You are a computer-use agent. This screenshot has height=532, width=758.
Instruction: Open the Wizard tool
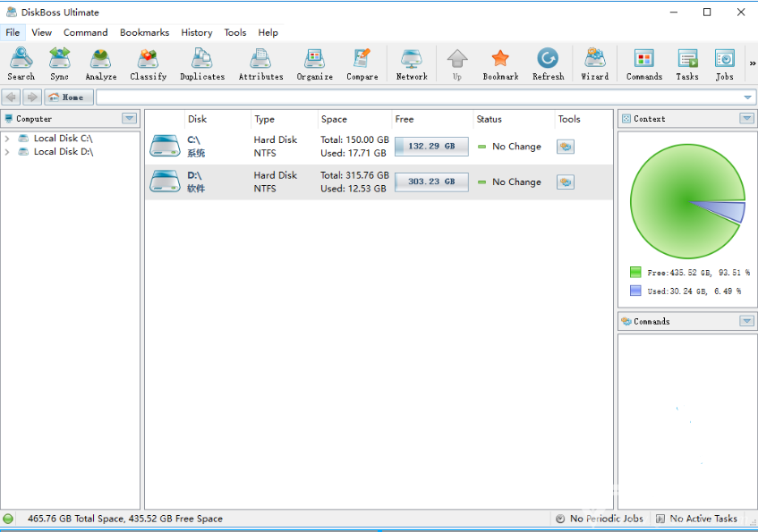(x=594, y=63)
